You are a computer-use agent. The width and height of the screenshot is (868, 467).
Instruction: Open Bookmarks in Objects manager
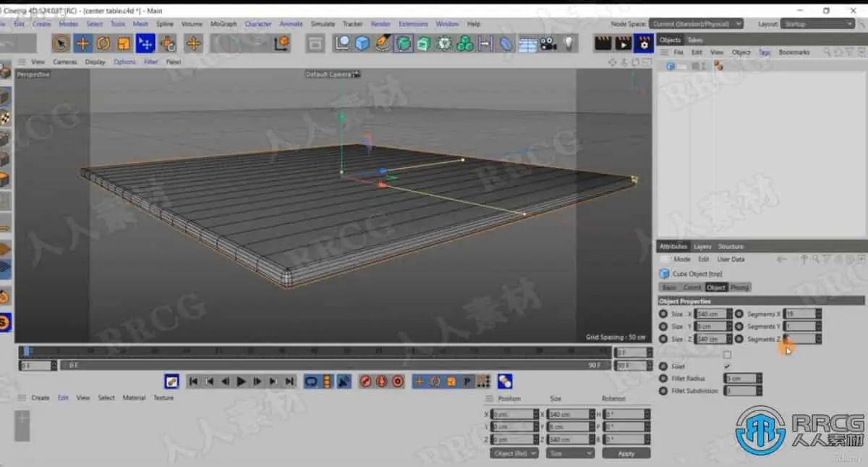794,53
